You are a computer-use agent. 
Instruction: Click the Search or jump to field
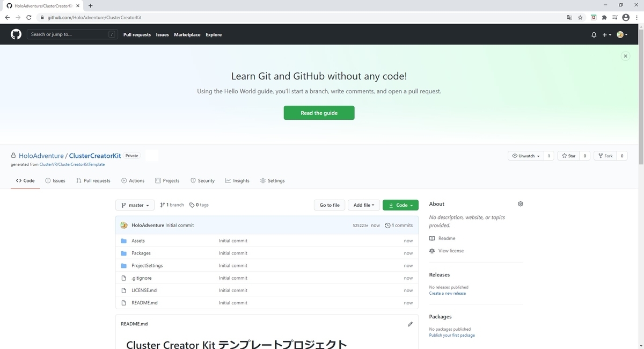pos(72,34)
